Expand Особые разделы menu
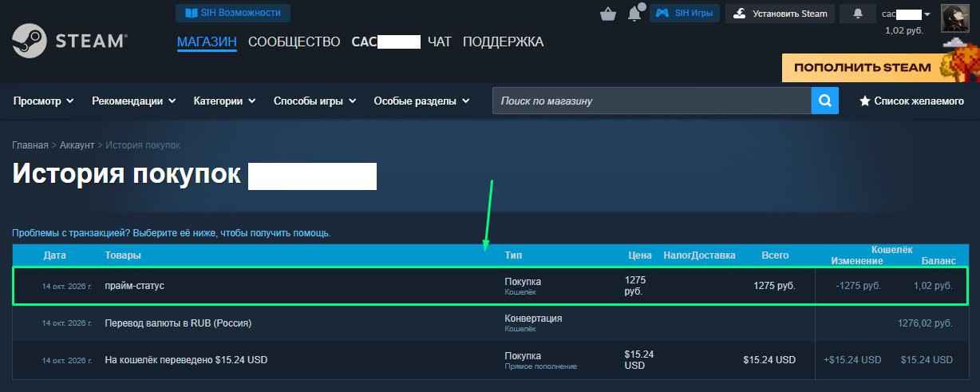 tap(422, 101)
